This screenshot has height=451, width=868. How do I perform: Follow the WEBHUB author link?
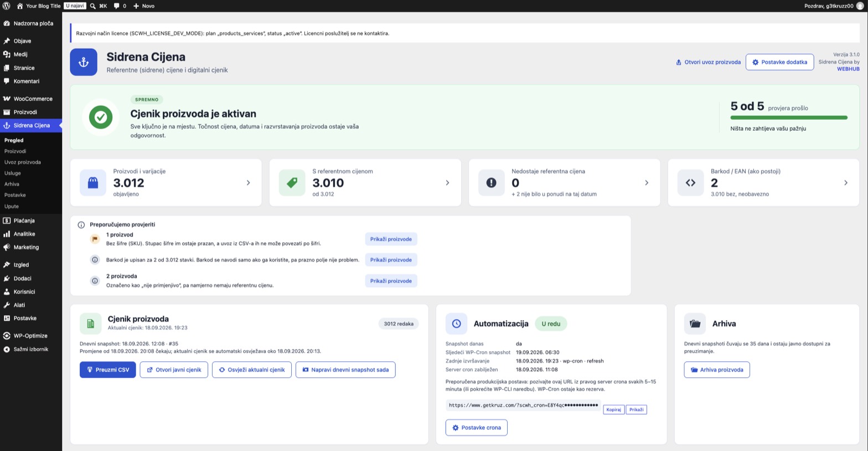[848, 69]
